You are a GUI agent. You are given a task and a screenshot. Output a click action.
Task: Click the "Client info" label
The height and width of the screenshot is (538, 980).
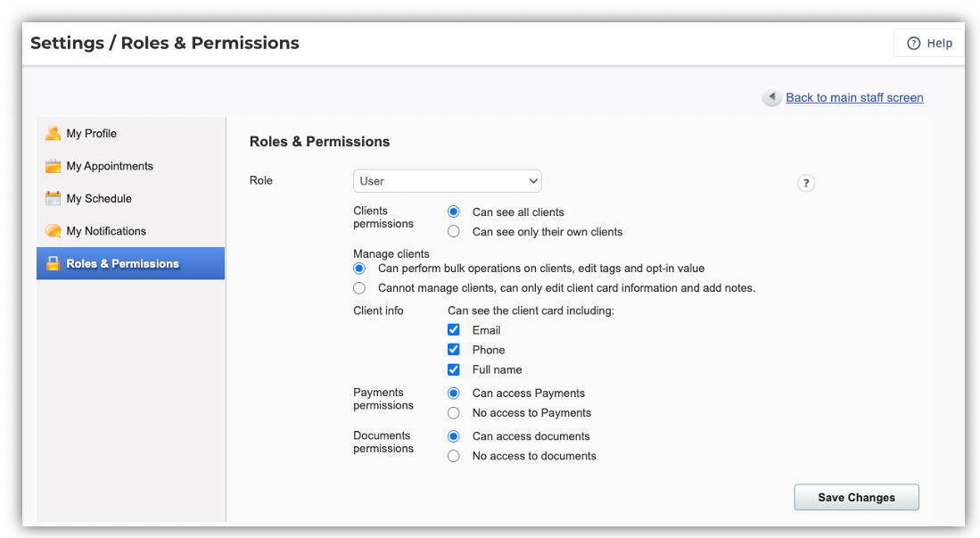[378, 310]
